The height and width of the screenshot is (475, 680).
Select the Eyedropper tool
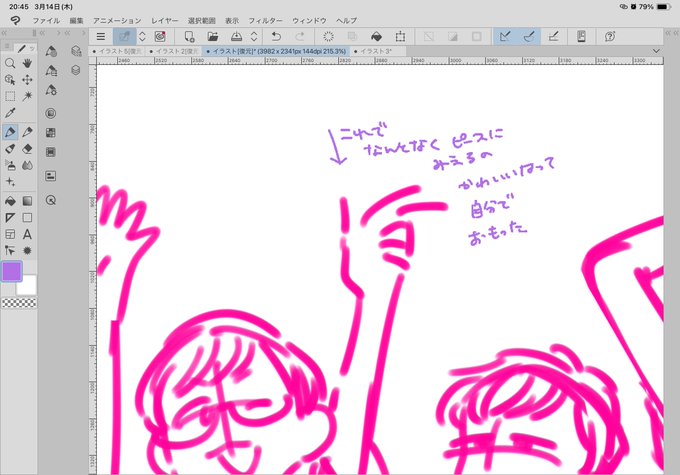[10, 113]
